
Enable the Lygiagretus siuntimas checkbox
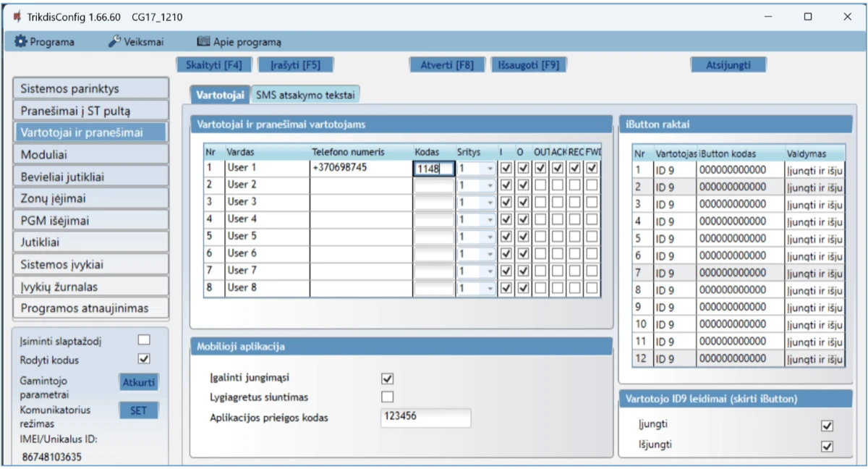pyautogui.click(x=388, y=397)
